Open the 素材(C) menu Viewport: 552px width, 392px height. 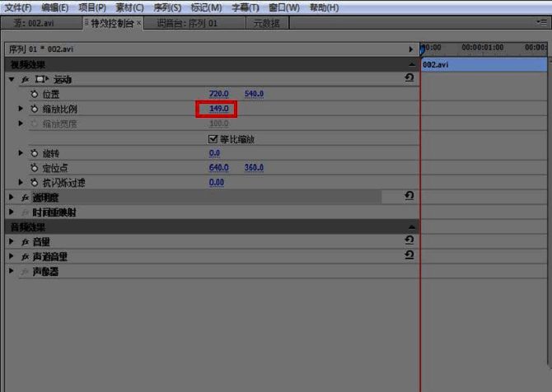(129, 7)
